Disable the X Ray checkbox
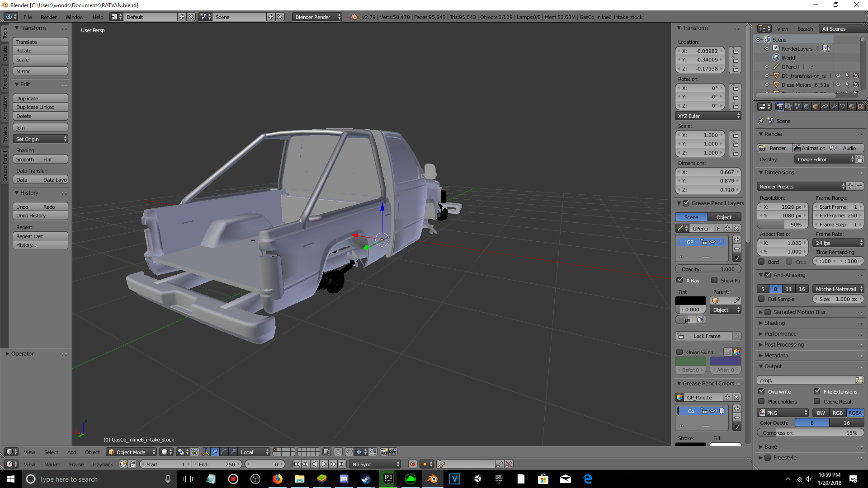This screenshot has width=868, height=488. (x=680, y=280)
